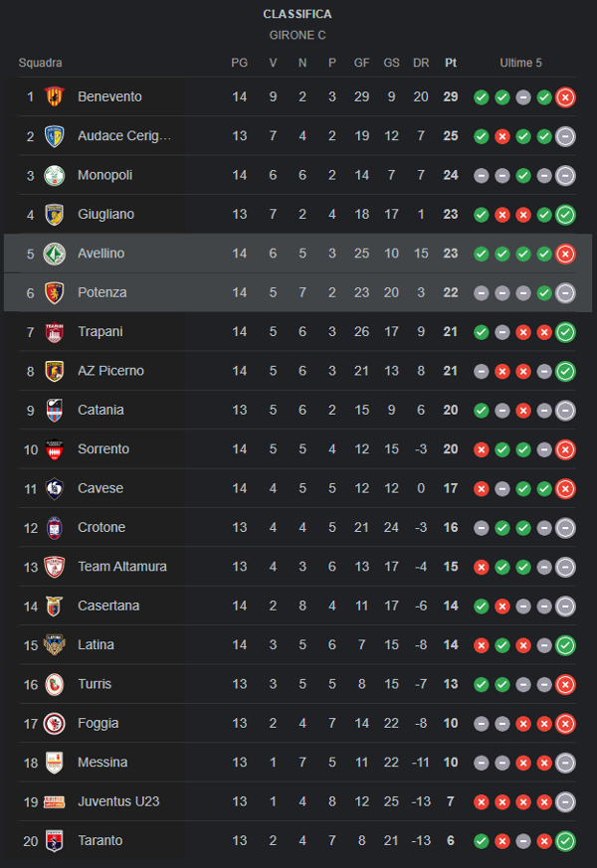Click the Avellino team crest icon
The image size is (597, 868).
pos(54,254)
